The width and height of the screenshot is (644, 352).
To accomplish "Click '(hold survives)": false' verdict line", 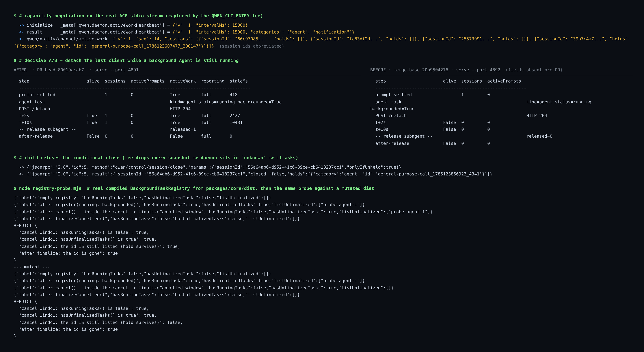I will pos(101,322).
